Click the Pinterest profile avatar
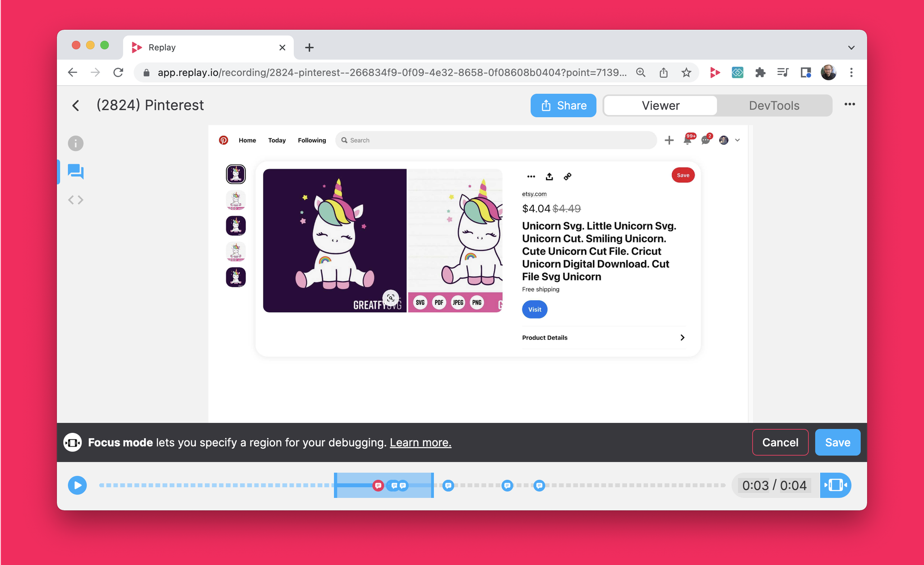Screen dimensions: 924x565 (724, 140)
